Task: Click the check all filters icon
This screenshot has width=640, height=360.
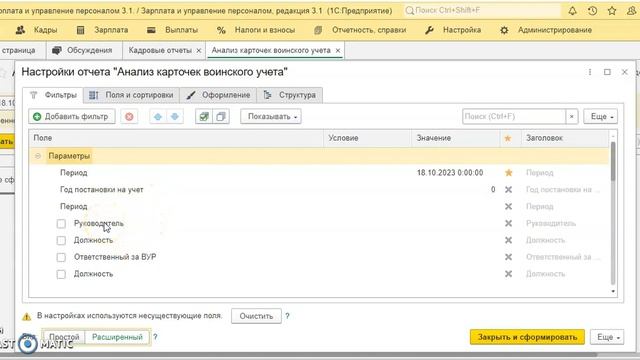Action: [204, 117]
